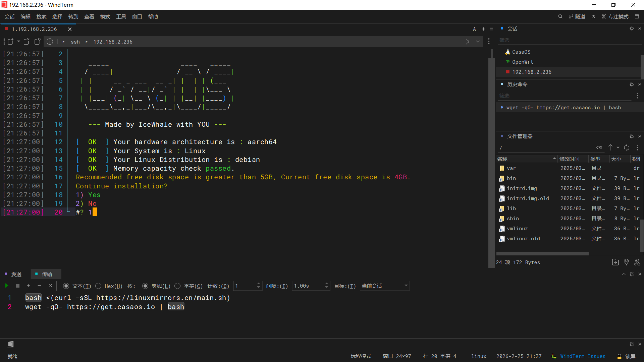Add a new tab with the plus icon
This screenshot has width=644, height=362.
pos(483,29)
